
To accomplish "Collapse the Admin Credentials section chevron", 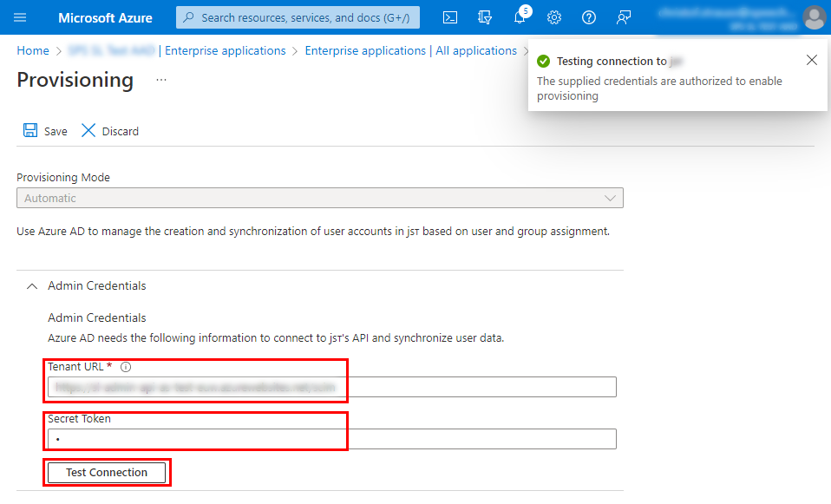I will 32,286.
